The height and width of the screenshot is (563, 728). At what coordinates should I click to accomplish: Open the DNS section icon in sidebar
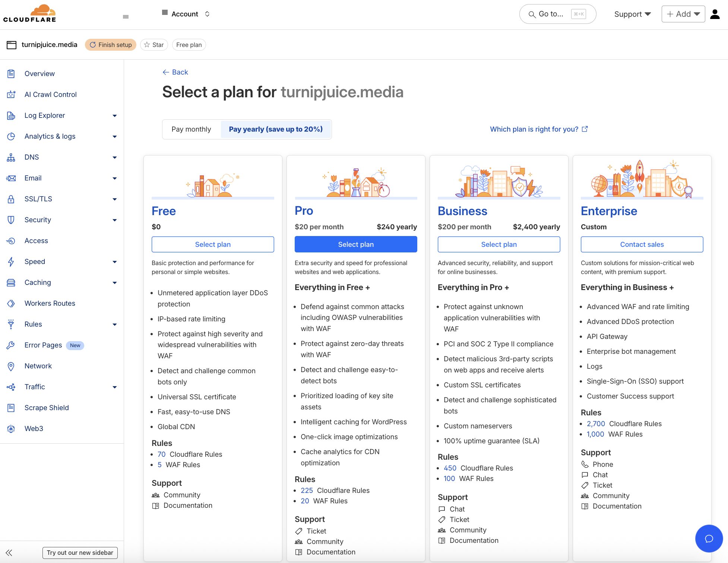pos(11,157)
